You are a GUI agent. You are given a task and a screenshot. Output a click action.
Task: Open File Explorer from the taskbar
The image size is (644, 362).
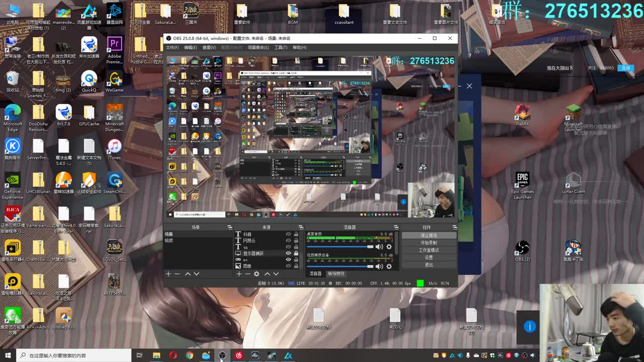coord(156,355)
